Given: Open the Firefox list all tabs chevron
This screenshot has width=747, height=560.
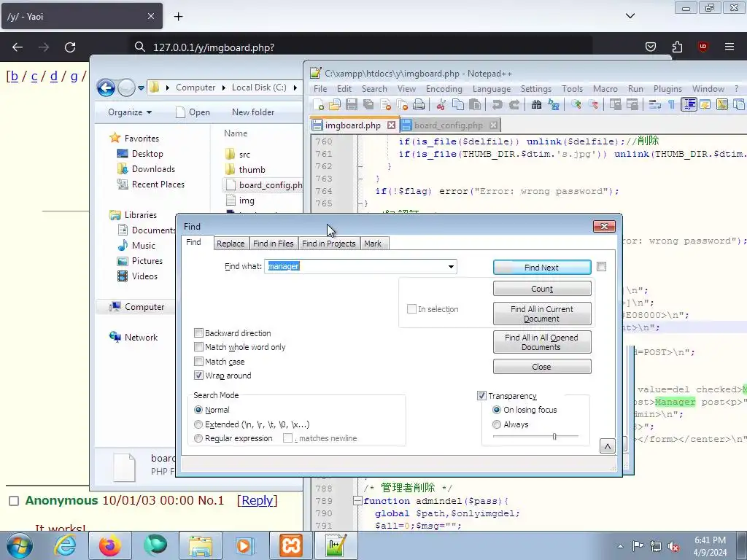Looking at the screenshot, I should pyautogui.click(x=630, y=16).
